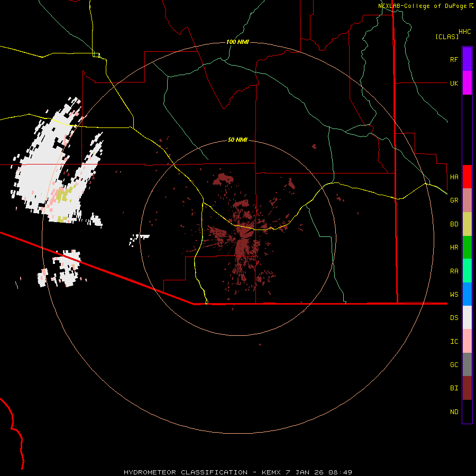This screenshot has width=476, height=476.
Task: Click the NEXLAB-College of DuPage credit text
Action: [x=422, y=6]
